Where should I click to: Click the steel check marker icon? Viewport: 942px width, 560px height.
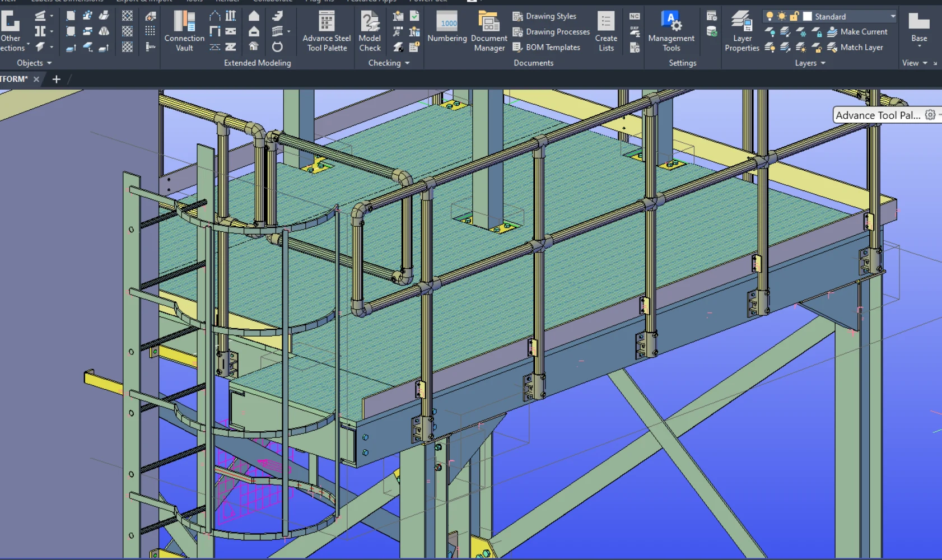[398, 47]
